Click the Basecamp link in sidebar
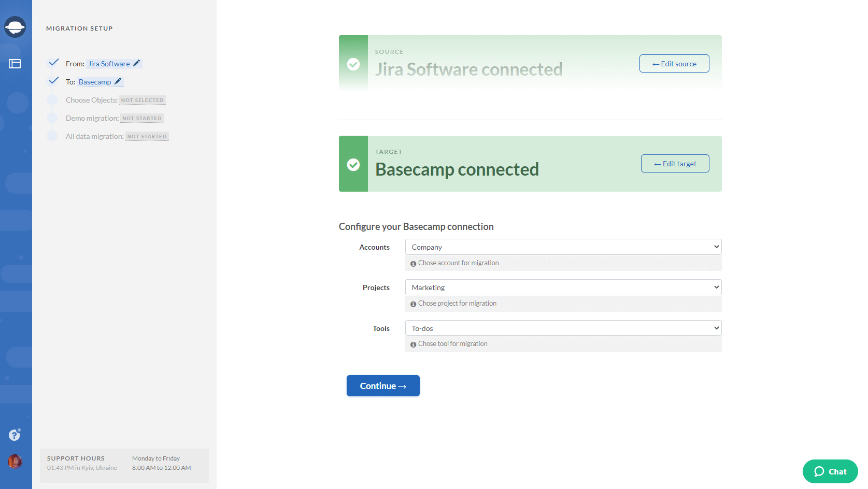The image size is (868, 489). pos(95,82)
